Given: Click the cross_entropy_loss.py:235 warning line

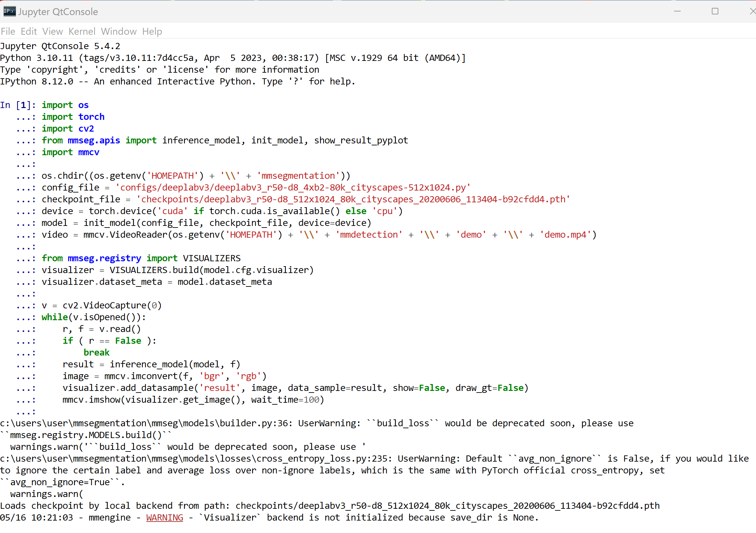Looking at the screenshot, I should pyautogui.click(x=374, y=459).
